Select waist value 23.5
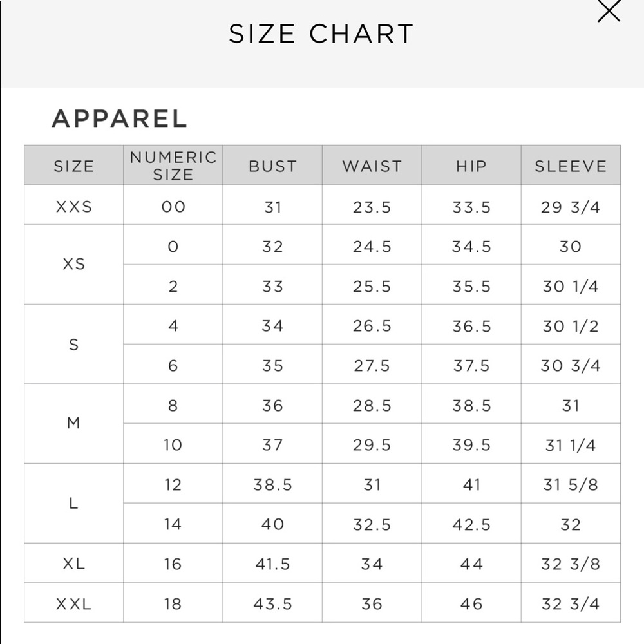Viewport: 644px width, 644px height. (x=372, y=207)
